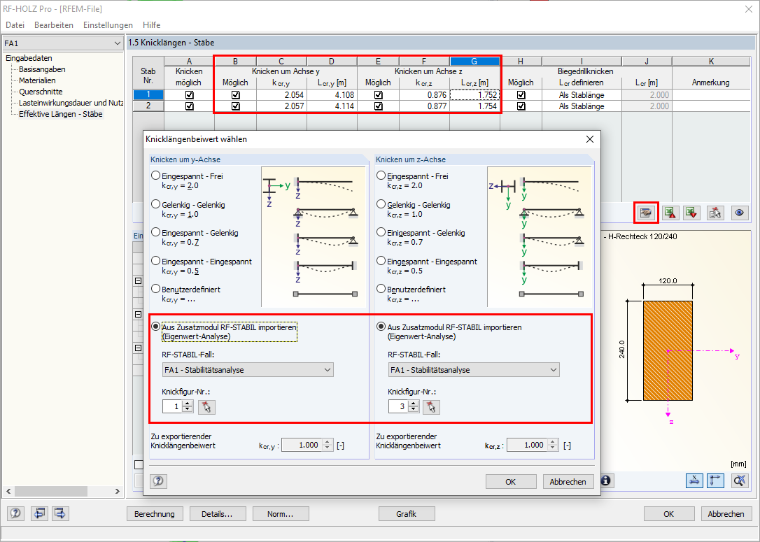Viewport: 760px width, 542px height.
Task: Select Eingespannt - Gelenkig for y-axis
Action: point(156,232)
